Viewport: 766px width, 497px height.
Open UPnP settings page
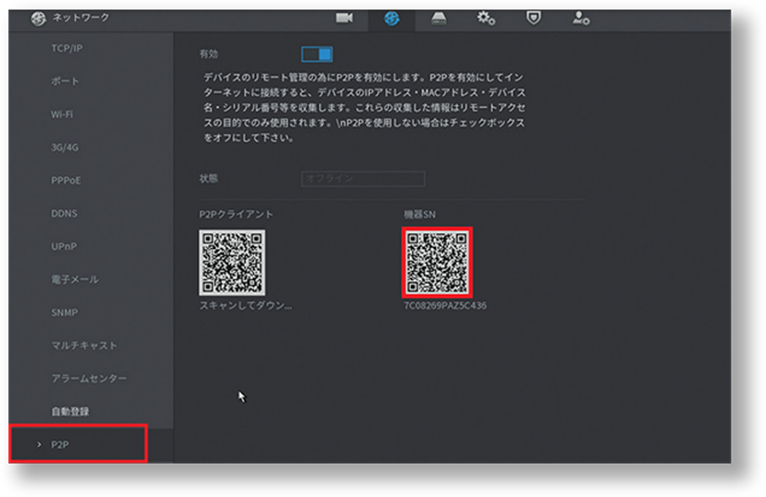click(64, 246)
